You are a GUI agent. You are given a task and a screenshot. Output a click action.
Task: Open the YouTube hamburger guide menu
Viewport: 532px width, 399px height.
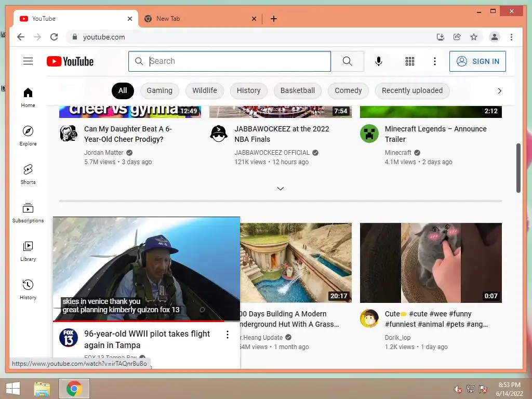click(x=28, y=61)
